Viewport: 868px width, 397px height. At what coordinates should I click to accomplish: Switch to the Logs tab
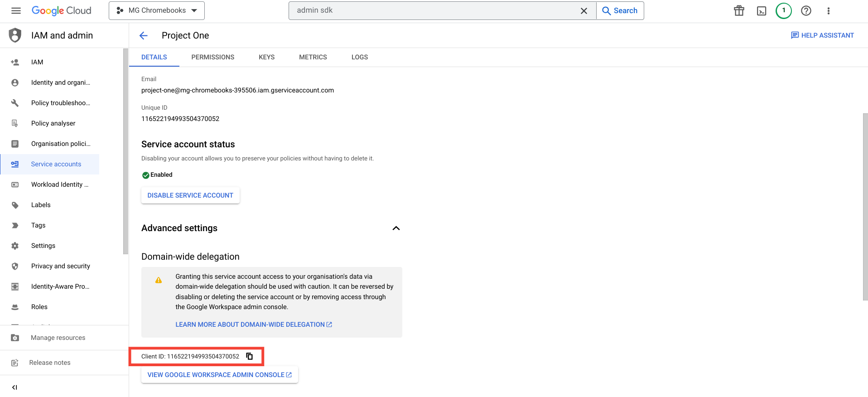point(360,57)
